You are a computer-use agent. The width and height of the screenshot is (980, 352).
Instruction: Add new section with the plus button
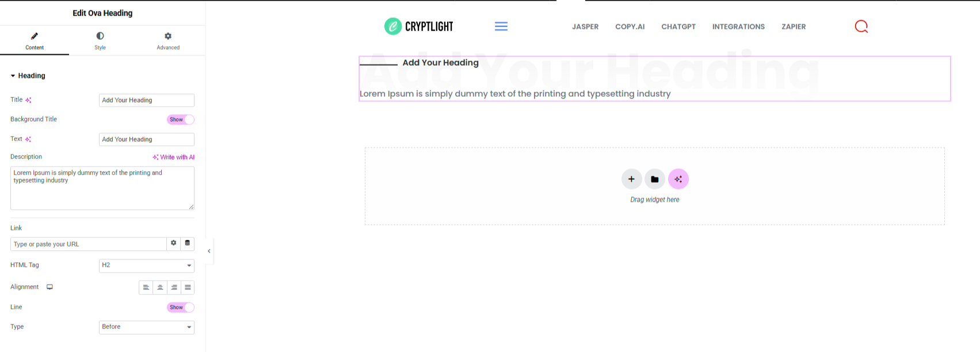pyautogui.click(x=631, y=179)
